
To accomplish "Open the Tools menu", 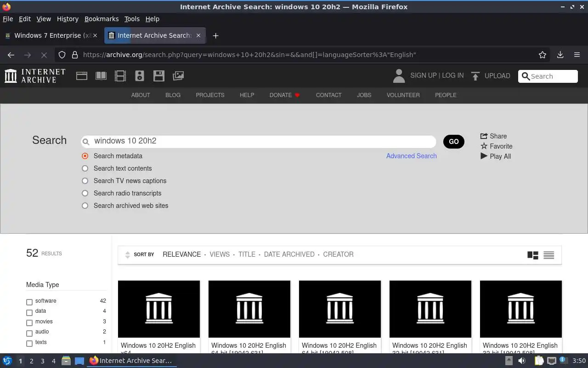I will [132, 19].
